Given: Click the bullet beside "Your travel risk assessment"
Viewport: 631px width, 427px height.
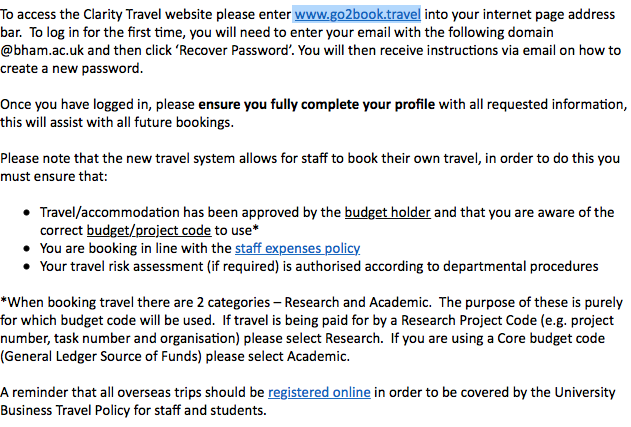Looking at the screenshot, I should 25,266.
